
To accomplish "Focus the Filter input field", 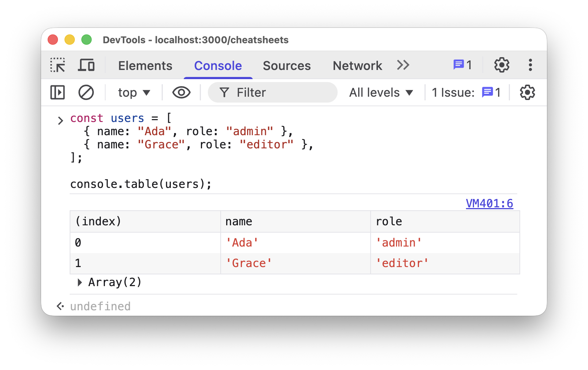I will tap(273, 92).
